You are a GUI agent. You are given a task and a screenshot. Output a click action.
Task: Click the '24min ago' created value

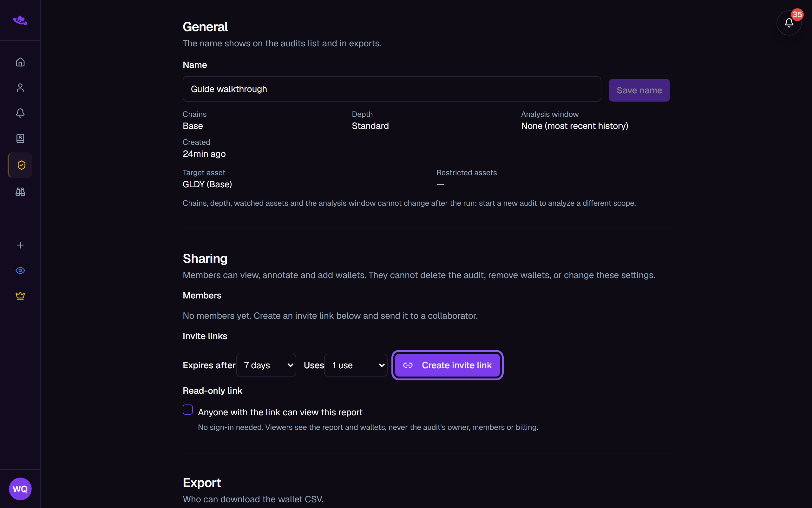pos(204,154)
